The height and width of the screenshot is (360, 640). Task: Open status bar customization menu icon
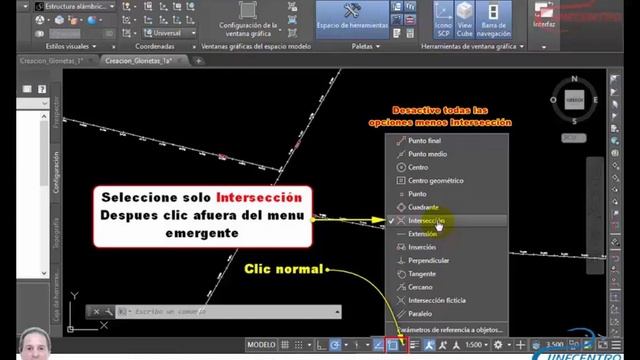616,345
